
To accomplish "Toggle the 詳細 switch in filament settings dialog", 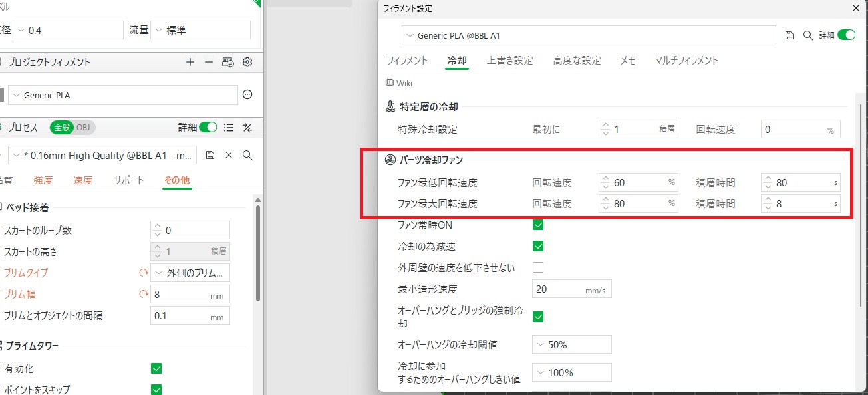I will 846,35.
